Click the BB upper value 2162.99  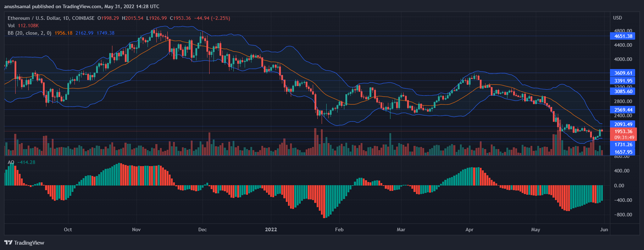click(84, 33)
